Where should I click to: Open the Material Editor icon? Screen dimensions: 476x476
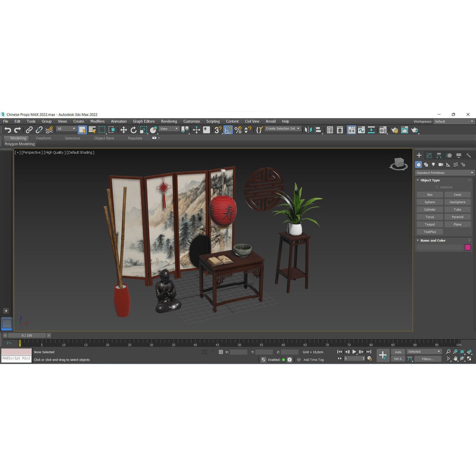[383, 130]
